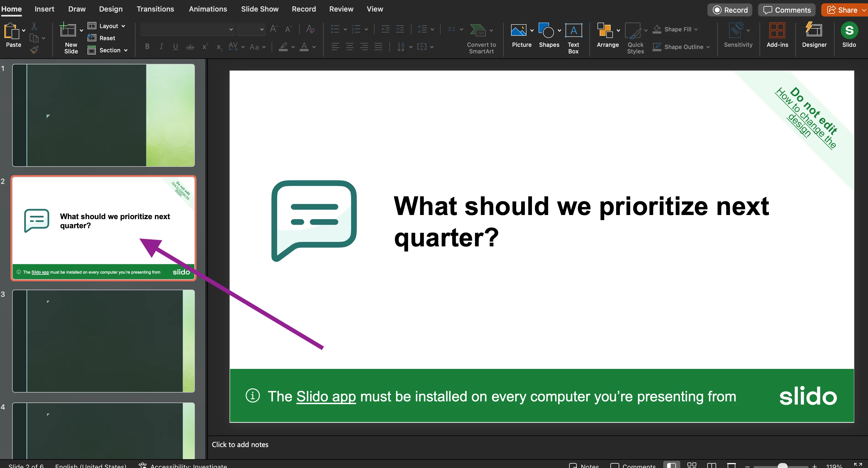Expand the Shape Fill dropdown arrow
This screenshot has width=868, height=468.
click(x=696, y=29)
